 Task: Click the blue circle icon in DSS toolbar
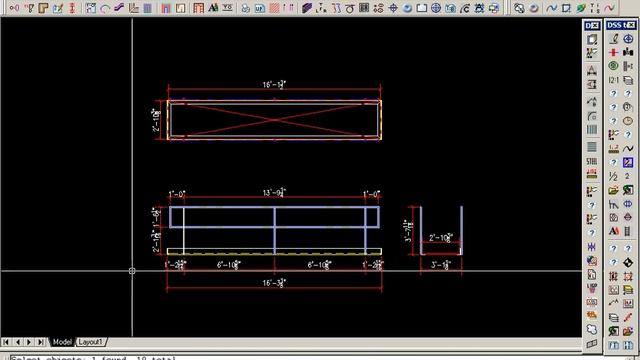click(x=628, y=39)
